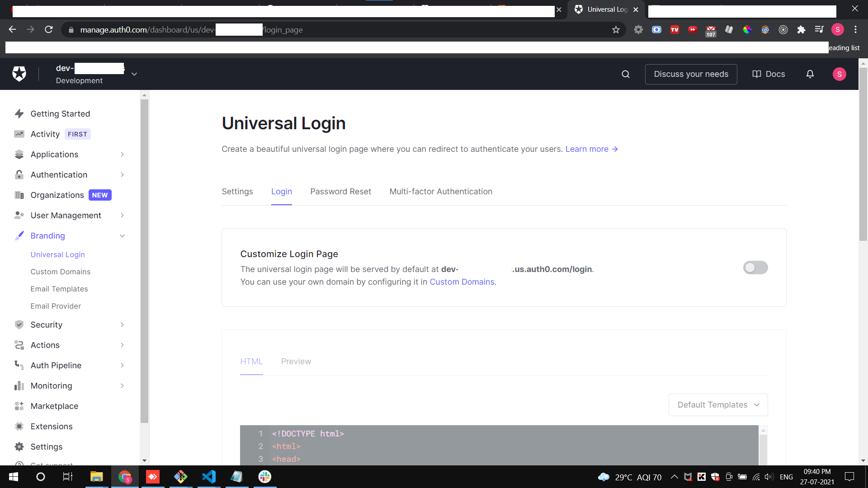The width and height of the screenshot is (868, 488).
Task: Enable the Customize Login Page toggle
Action: (755, 267)
